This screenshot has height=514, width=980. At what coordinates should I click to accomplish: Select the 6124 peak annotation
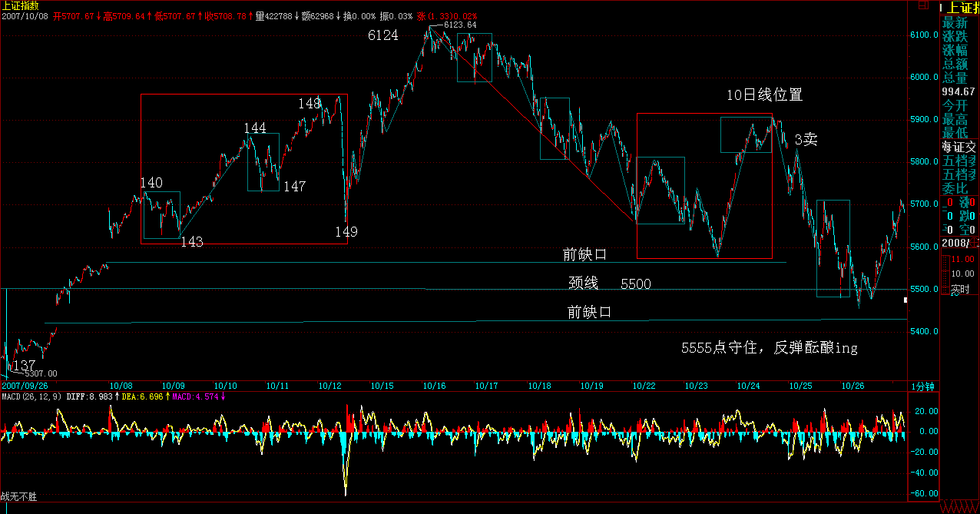(x=382, y=35)
